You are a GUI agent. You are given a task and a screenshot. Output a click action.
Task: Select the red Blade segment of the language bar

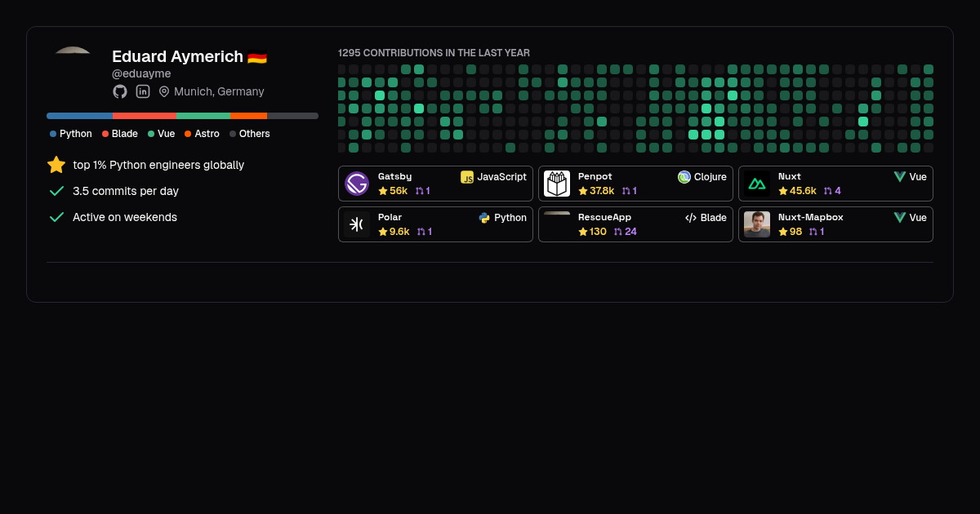pos(145,116)
